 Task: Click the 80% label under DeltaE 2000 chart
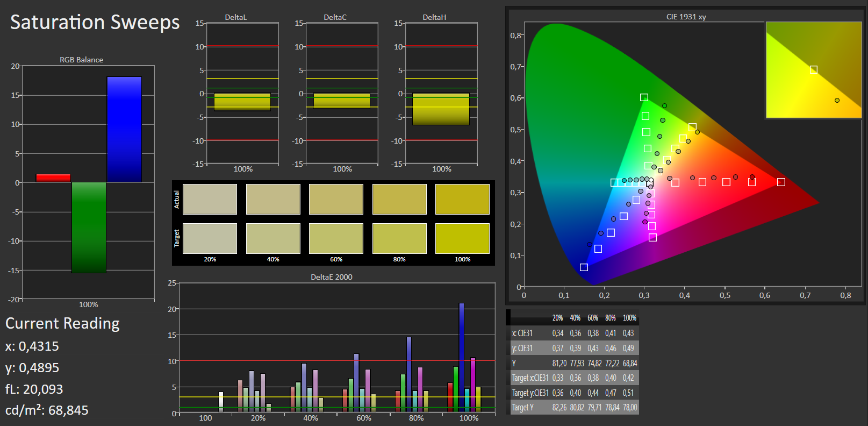(416, 418)
